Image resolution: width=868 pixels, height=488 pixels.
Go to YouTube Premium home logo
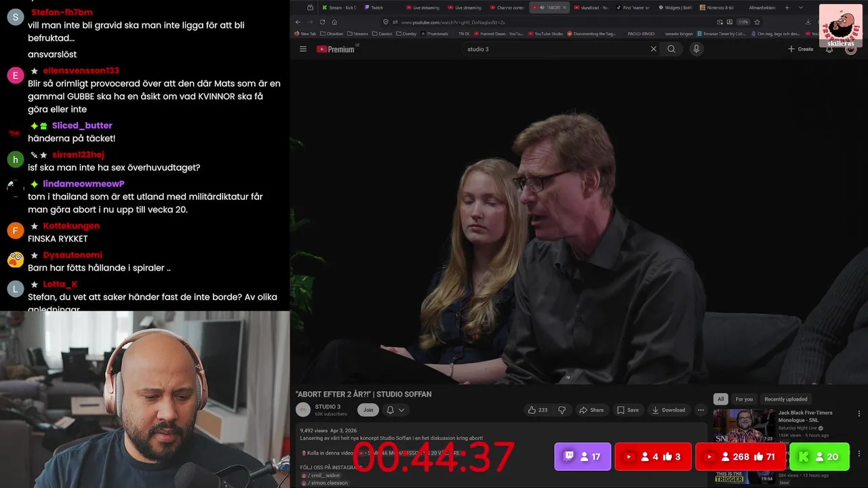[336, 49]
